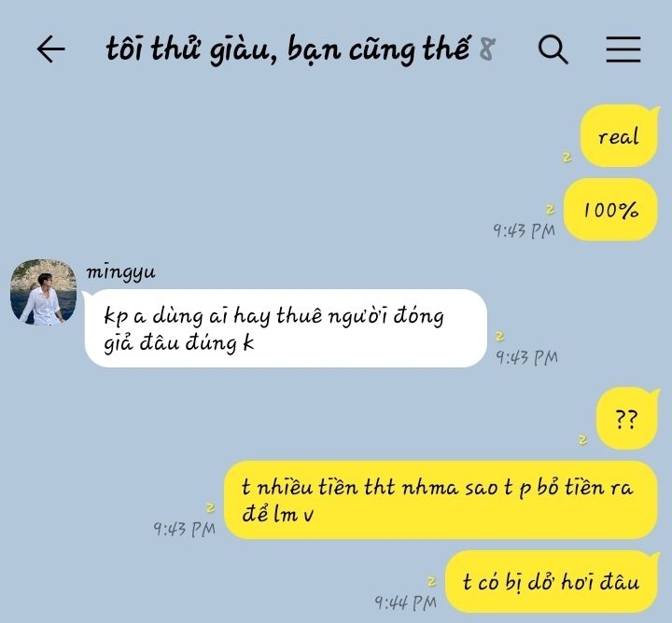This screenshot has height=623, width=672.
Task: Tap the back arrow icon
Action: pos(51,49)
